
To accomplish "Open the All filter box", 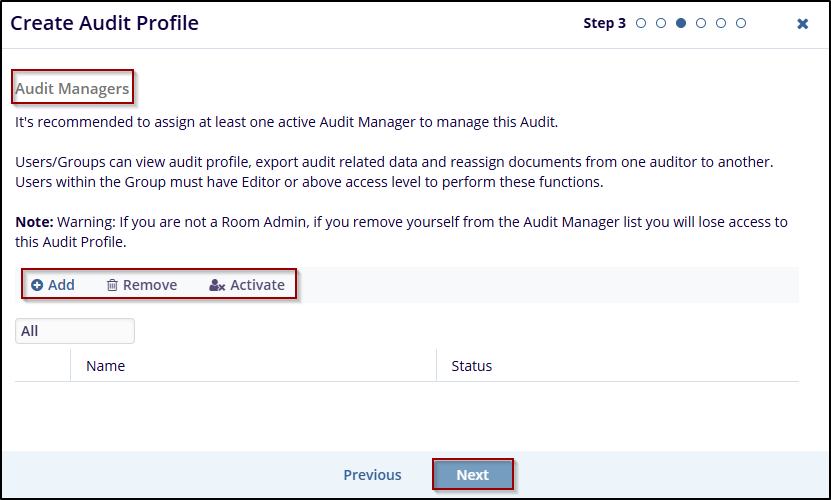I will point(75,331).
